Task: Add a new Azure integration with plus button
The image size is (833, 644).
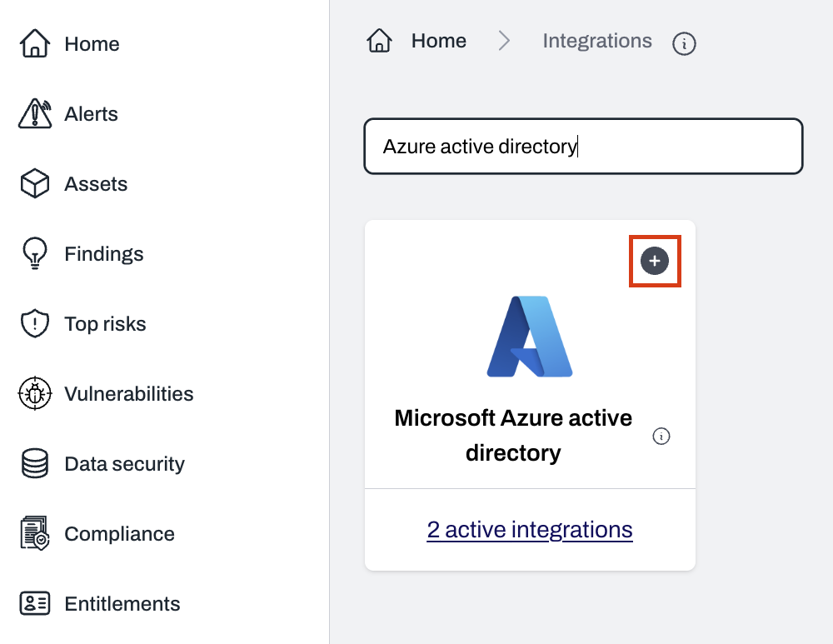Action: coord(655,262)
